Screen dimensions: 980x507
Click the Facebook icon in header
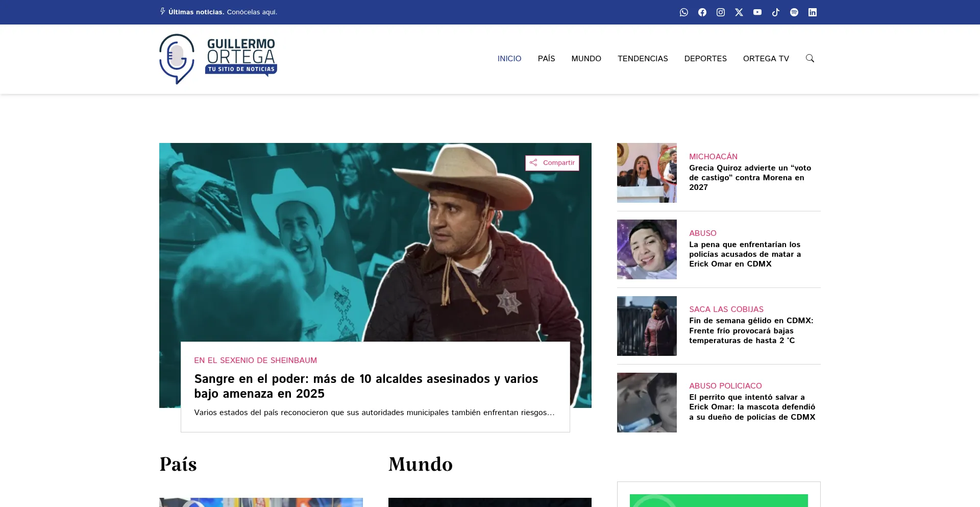(702, 12)
